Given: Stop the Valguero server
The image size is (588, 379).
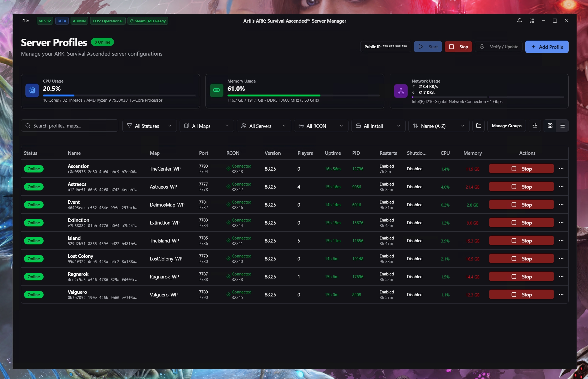Looking at the screenshot, I should coord(521,295).
